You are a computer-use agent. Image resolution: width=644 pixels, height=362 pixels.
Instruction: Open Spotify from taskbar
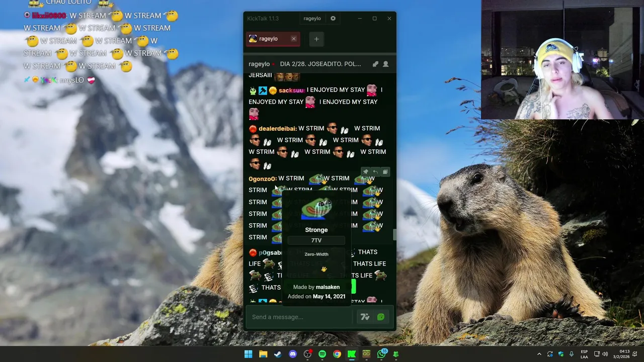322,354
